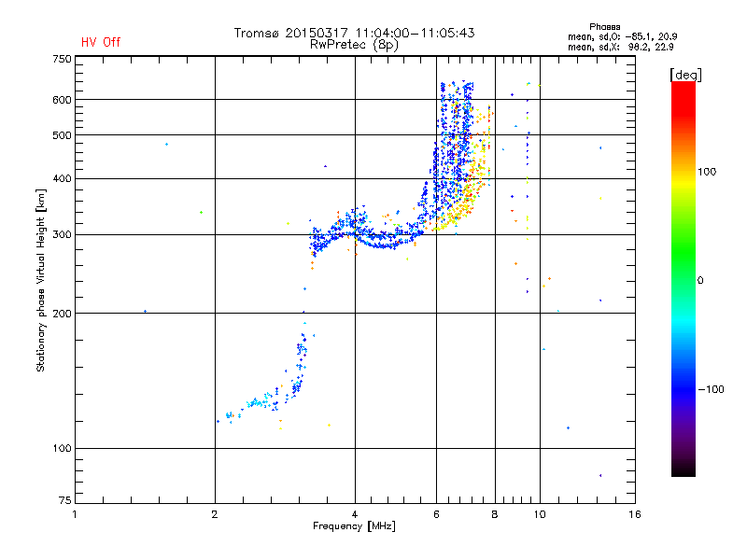Image resolution: width=747 pixels, height=560 pixels.
Task: Select the 'mean, sd,O: -85.1, 20.9' line
Action: (x=622, y=36)
